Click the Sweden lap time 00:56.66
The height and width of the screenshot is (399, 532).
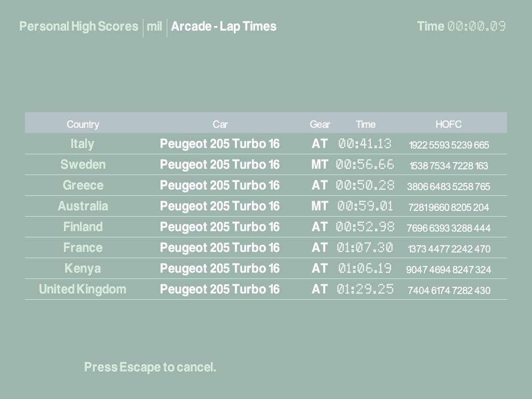coord(365,165)
